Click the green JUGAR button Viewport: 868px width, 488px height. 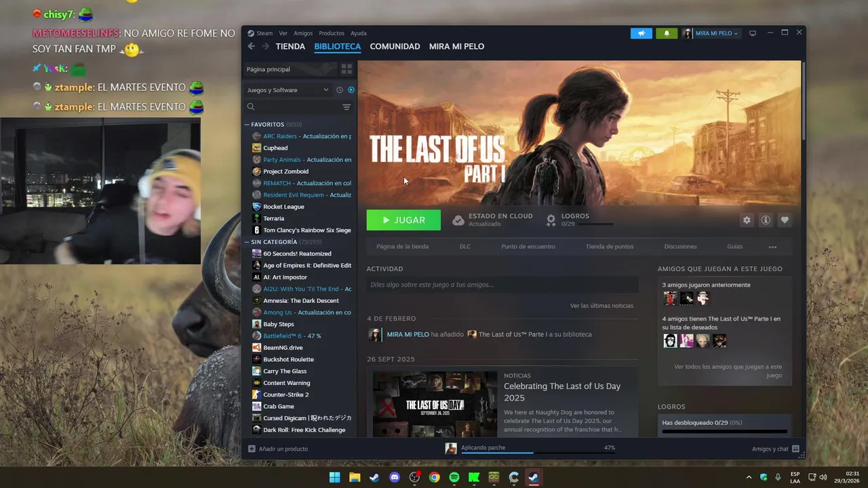coord(403,220)
